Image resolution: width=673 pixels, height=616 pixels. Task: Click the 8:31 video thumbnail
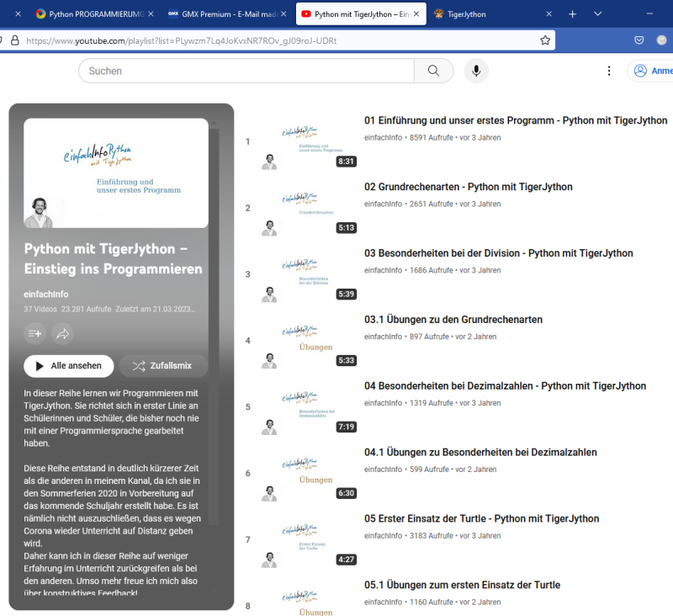point(309,141)
